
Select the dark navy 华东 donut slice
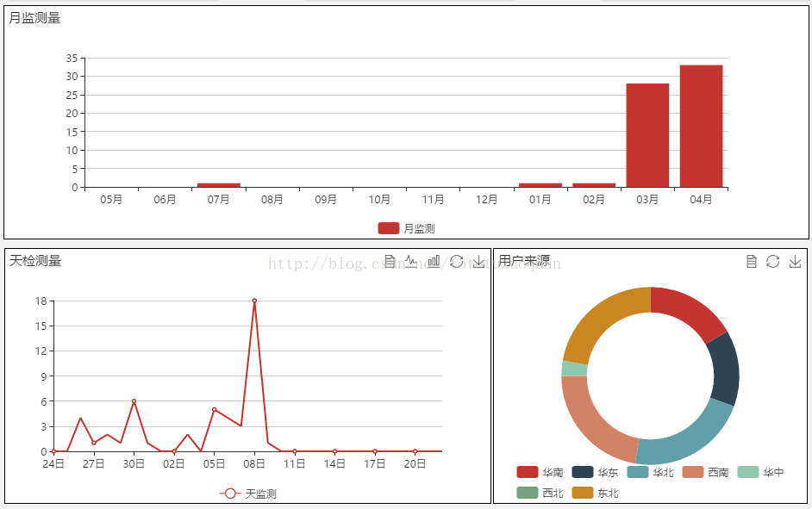[724, 369]
